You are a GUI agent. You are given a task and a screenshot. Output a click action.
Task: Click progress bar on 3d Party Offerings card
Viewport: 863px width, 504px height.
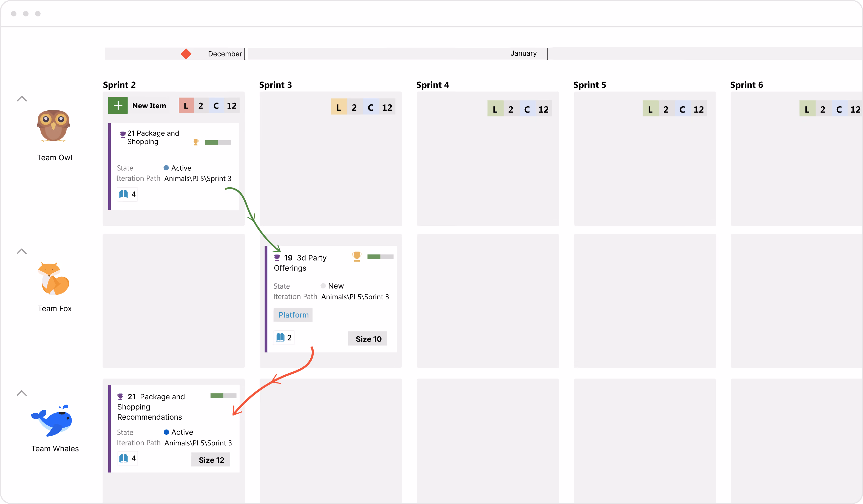tap(380, 257)
